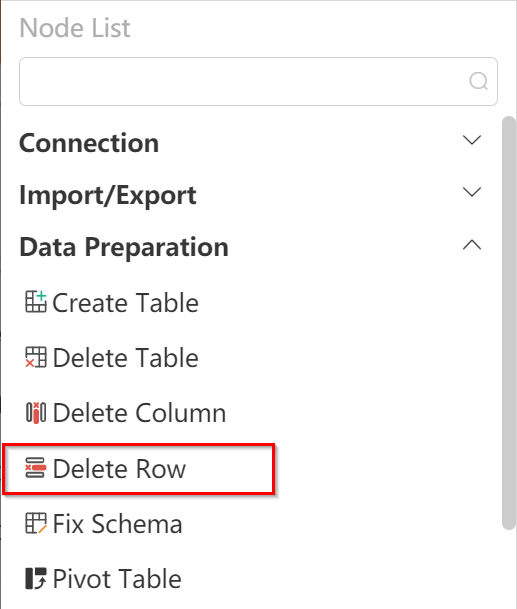Image resolution: width=517 pixels, height=609 pixels.
Task: Click the Delete Table node icon
Action: [x=36, y=357]
